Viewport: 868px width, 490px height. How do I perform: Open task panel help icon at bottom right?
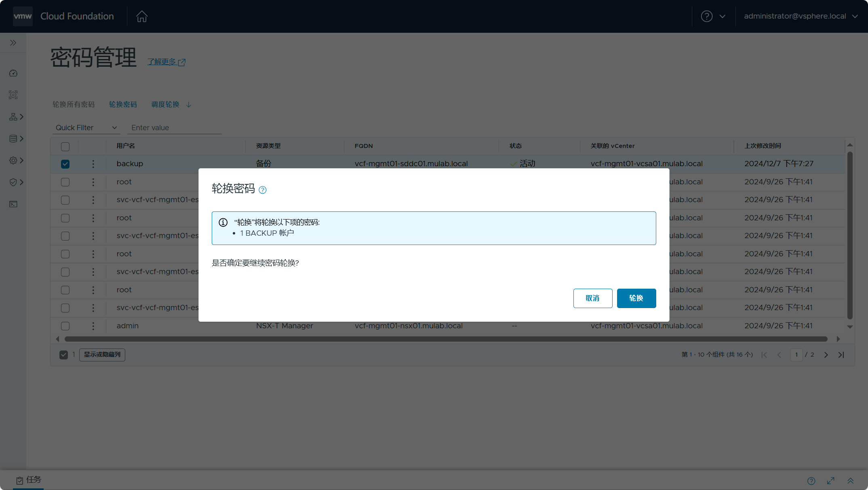[x=811, y=481]
